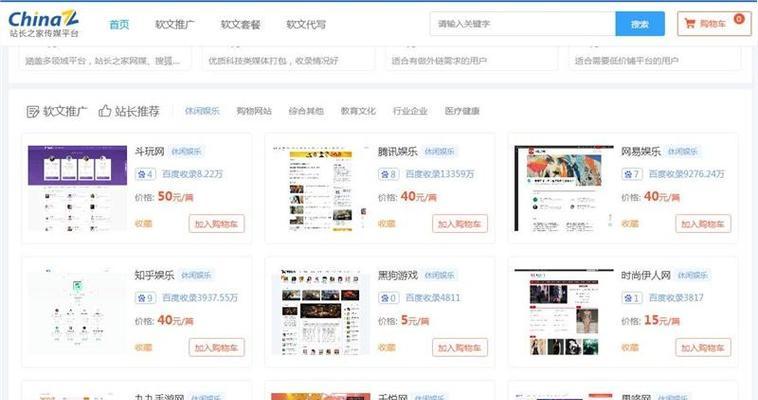Viewport: 758px width, 400px height.
Task: Select the 教育文化 category tab
Action: pos(358,111)
